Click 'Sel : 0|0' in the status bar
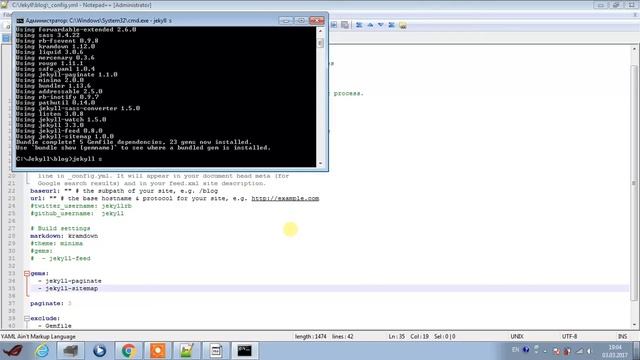Image resolution: width=640 pixels, height=360 pixels. 444,337
